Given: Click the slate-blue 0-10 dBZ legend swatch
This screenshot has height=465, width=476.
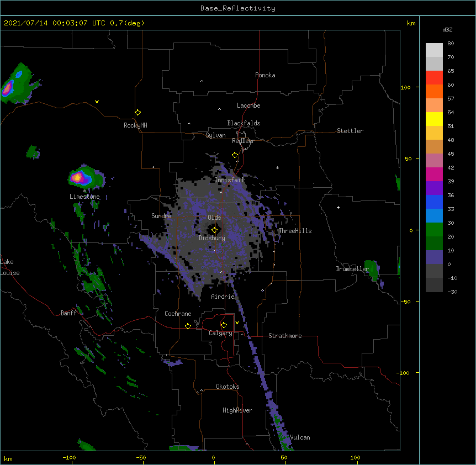Looking at the screenshot, I should point(434,257).
